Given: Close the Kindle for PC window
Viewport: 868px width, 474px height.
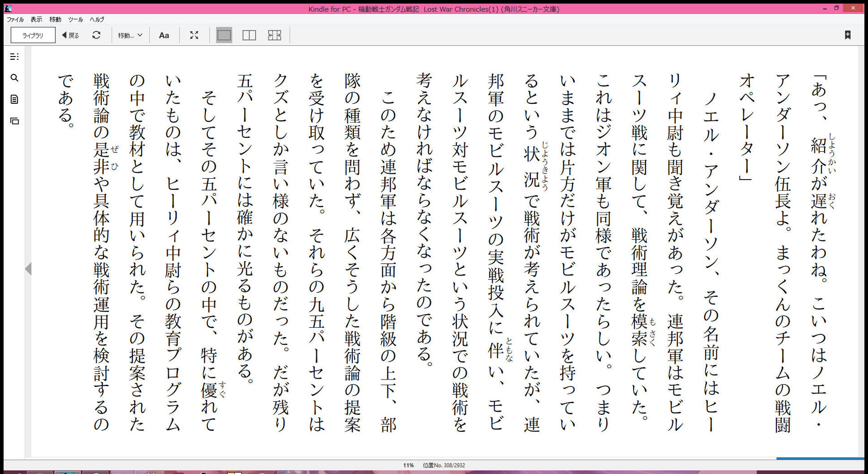Looking at the screenshot, I should pyautogui.click(x=853, y=8).
